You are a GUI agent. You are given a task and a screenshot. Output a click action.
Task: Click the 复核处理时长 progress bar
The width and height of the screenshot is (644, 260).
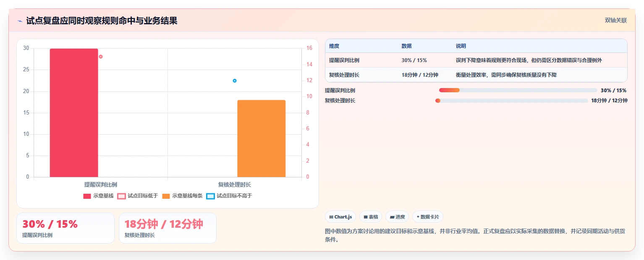coord(512,101)
